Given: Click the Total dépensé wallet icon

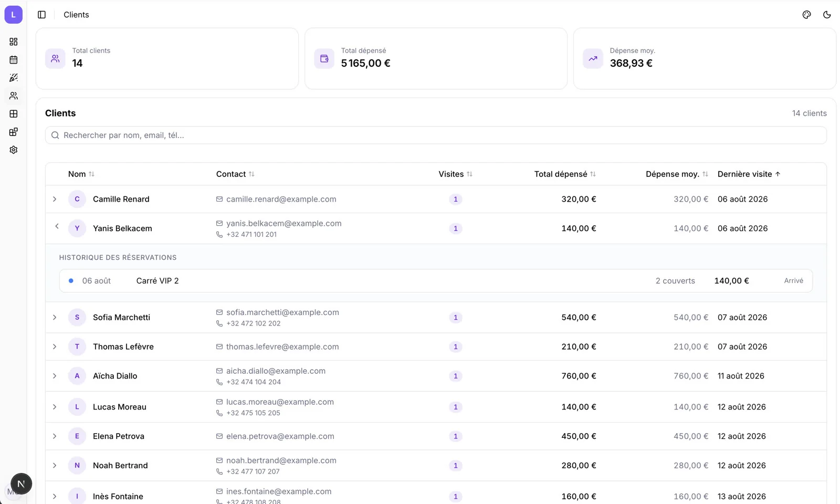Looking at the screenshot, I should (324, 59).
